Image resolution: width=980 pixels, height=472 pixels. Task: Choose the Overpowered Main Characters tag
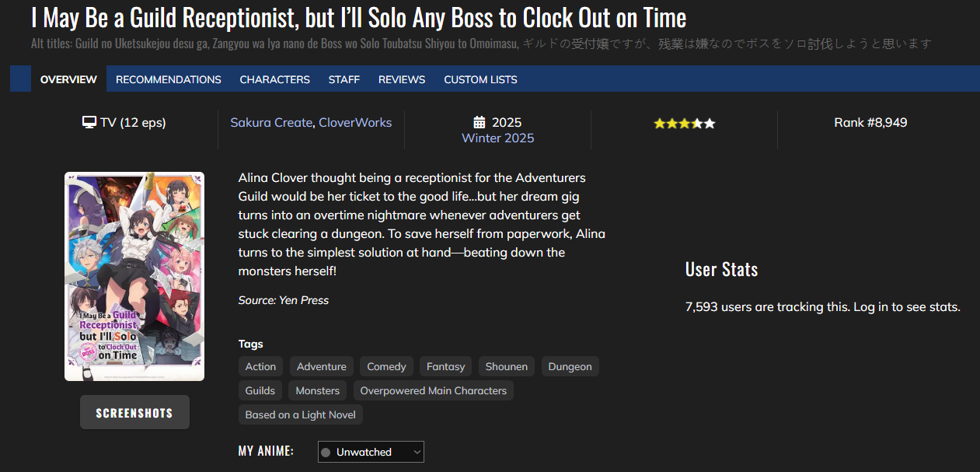point(433,390)
